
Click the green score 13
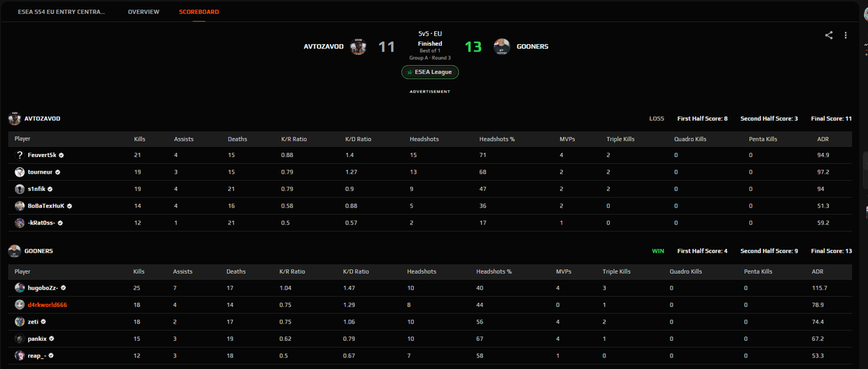point(473,46)
